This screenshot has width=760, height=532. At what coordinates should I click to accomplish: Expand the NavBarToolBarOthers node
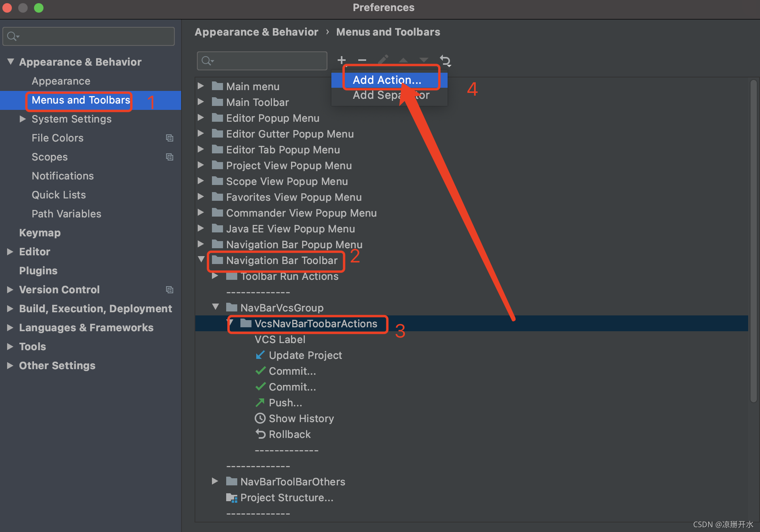[215, 481]
